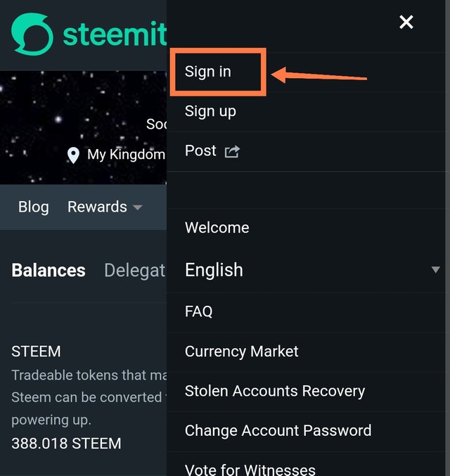Expand the English language dropdown arrow
Screen dimensions: 450x476
[436, 269]
